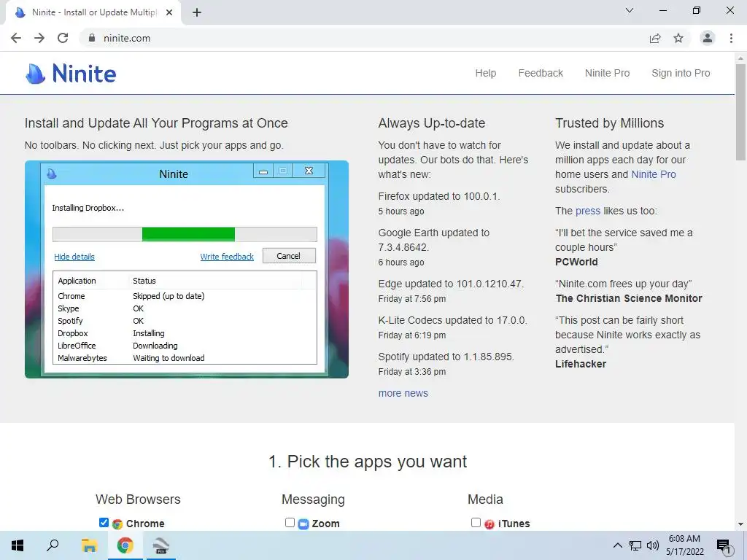Image resolution: width=747 pixels, height=560 pixels.
Task: Click the Zoom app icon
Action: point(303,524)
